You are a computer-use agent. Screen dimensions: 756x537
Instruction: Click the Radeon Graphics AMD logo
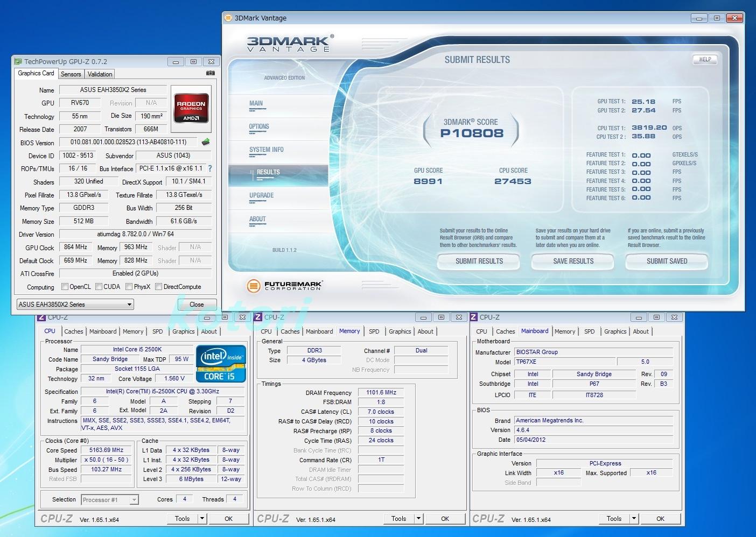click(x=191, y=109)
